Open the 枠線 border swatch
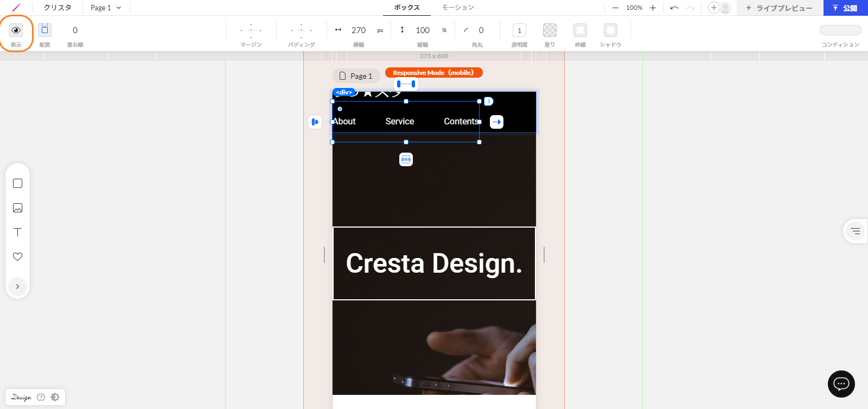The height and width of the screenshot is (409, 868). click(580, 30)
